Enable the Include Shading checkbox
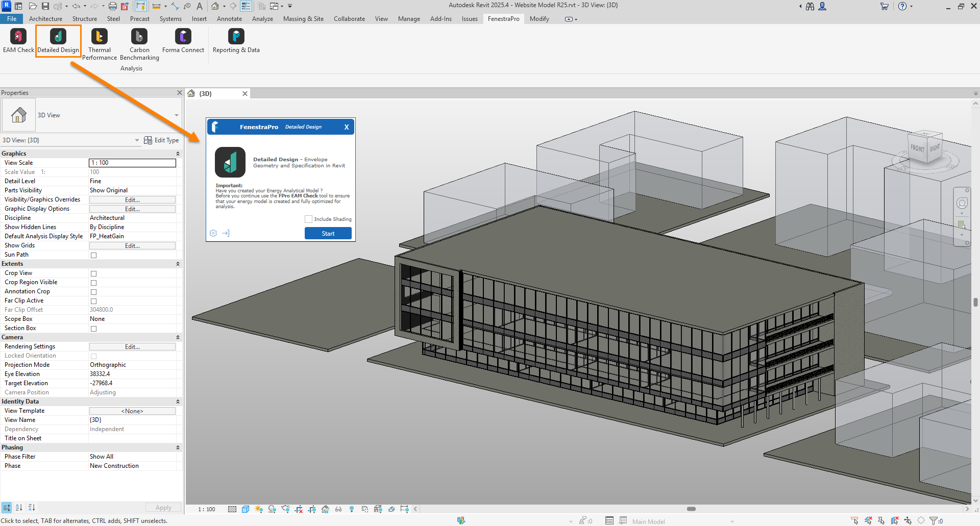 pyautogui.click(x=308, y=219)
